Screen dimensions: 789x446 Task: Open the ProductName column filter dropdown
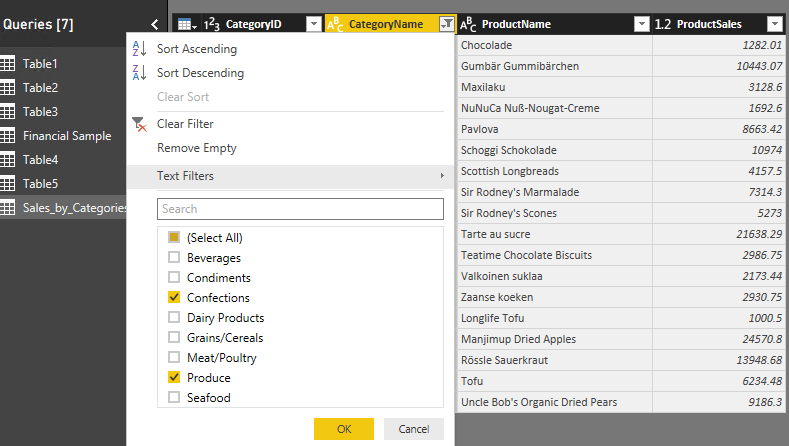click(642, 24)
